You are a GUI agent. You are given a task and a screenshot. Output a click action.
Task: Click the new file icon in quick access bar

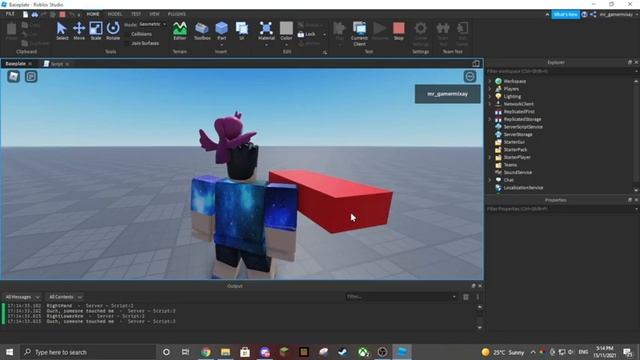tap(25, 14)
